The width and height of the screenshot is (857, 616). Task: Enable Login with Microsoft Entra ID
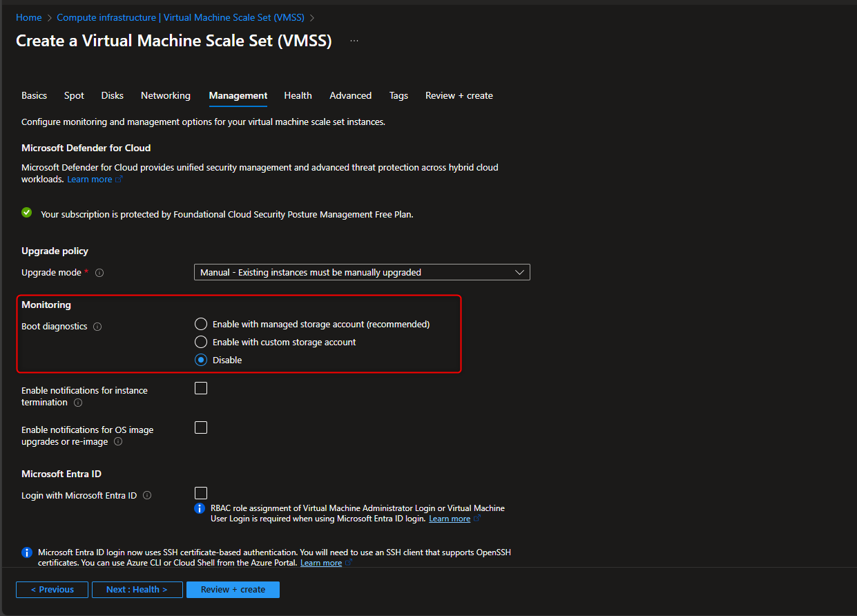tap(200, 492)
